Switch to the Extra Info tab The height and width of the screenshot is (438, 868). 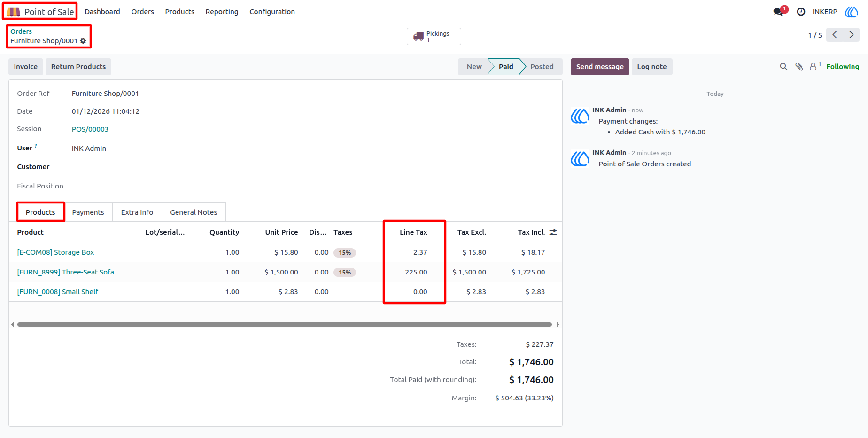pyautogui.click(x=137, y=212)
